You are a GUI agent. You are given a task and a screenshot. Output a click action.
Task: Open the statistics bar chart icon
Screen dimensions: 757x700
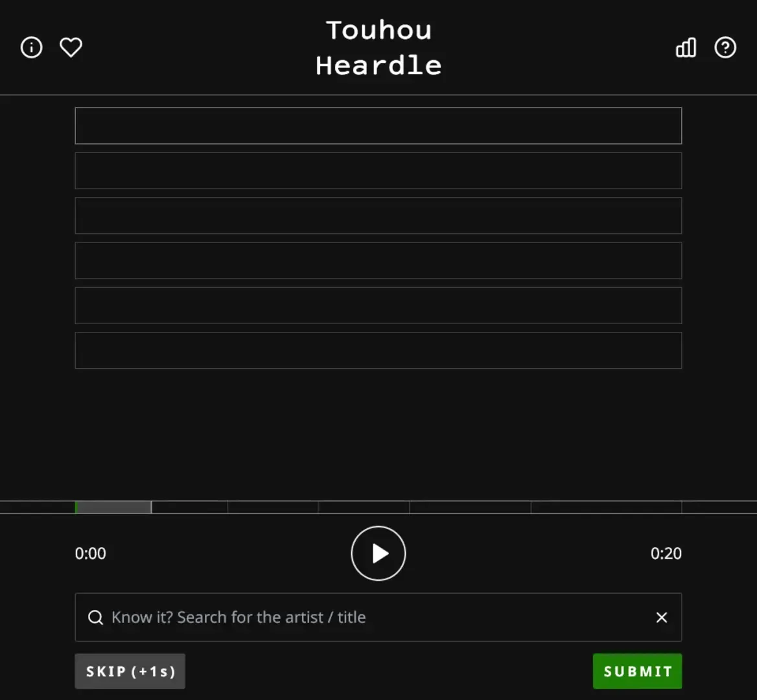tap(686, 47)
